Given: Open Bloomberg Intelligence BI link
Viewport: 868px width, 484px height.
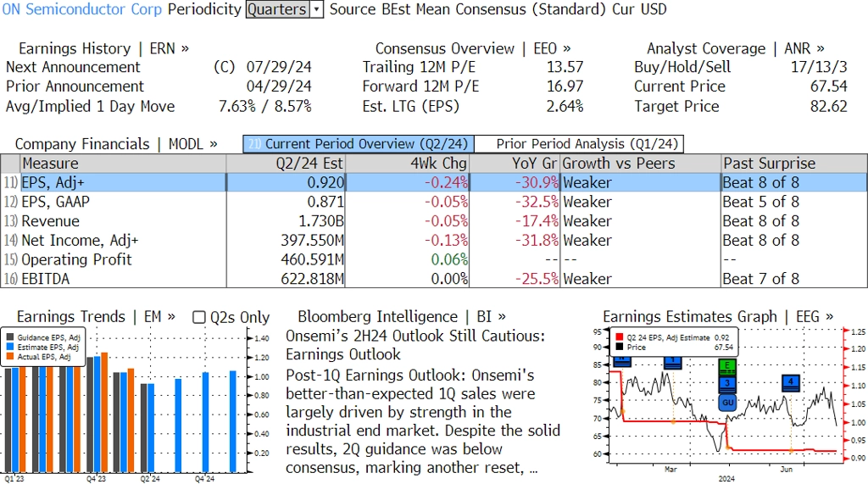Looking at the screenshot, I should (401, 317).
